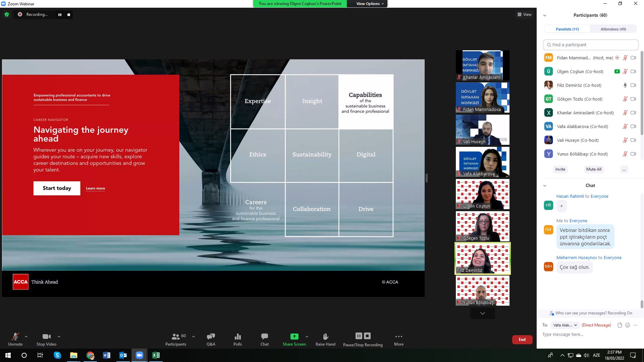The image size is (644, 362).
Task: Click the Type message here field
Action: tap(590, 335)
